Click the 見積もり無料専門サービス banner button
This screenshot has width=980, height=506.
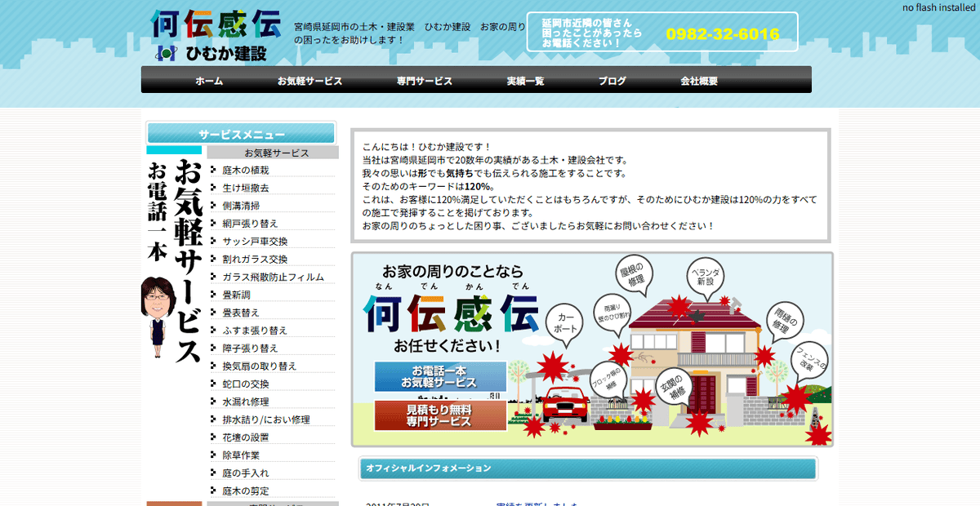click(x=439, y=415)
